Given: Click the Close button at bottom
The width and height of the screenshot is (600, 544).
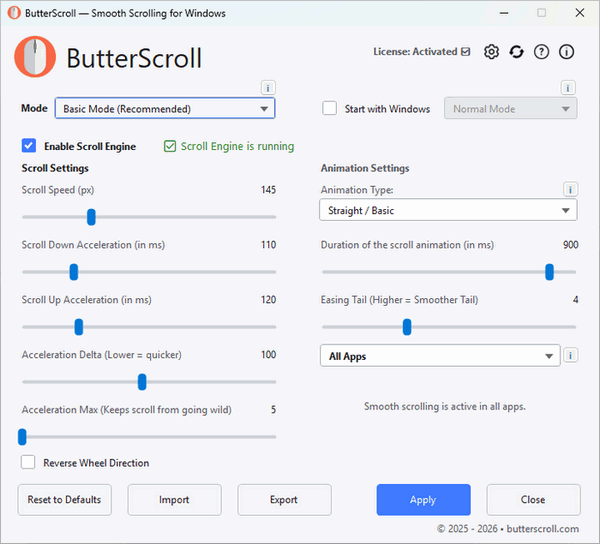Looking at the screenshot, I should tap(533, 500).
